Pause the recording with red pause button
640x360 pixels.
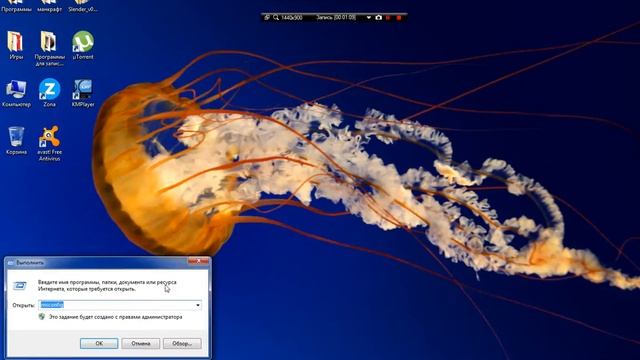click(x=388, y=18)
